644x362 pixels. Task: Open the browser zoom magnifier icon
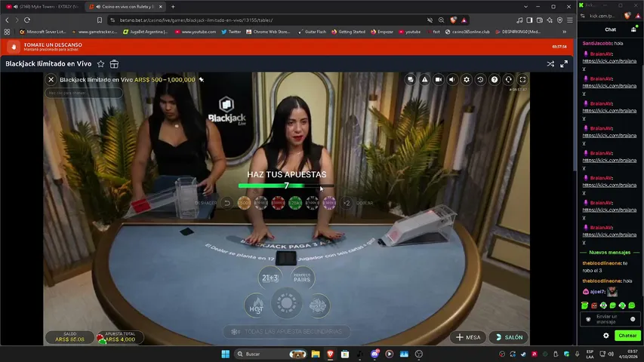pos(441,20)
